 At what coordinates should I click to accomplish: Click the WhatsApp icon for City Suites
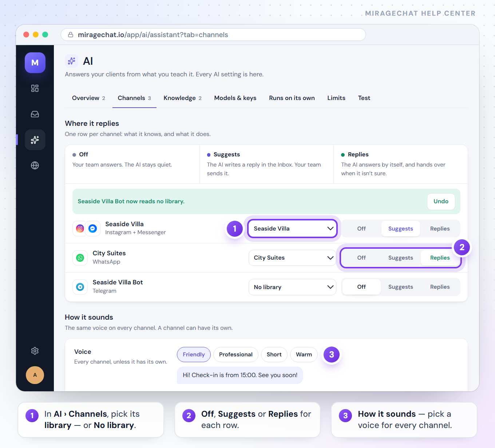tap(80, 258)
